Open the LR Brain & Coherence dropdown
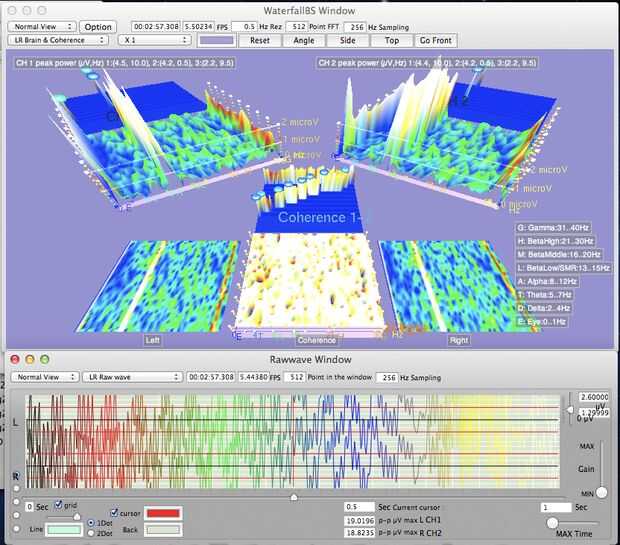 click(58, 40)
